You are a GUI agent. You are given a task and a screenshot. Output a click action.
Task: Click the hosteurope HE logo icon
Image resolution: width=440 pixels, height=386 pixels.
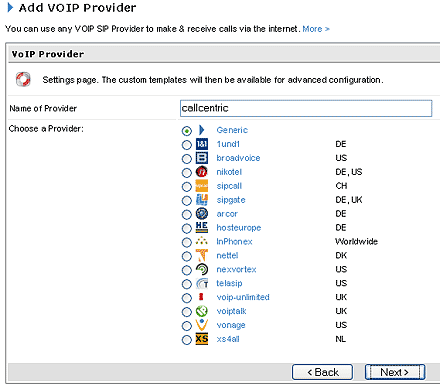[x=202, y=228]
